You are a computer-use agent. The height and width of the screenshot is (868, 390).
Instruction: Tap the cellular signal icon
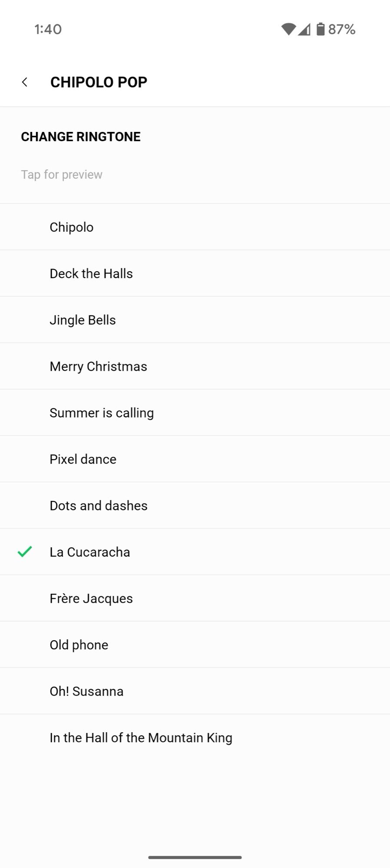(x=304, y=29)
